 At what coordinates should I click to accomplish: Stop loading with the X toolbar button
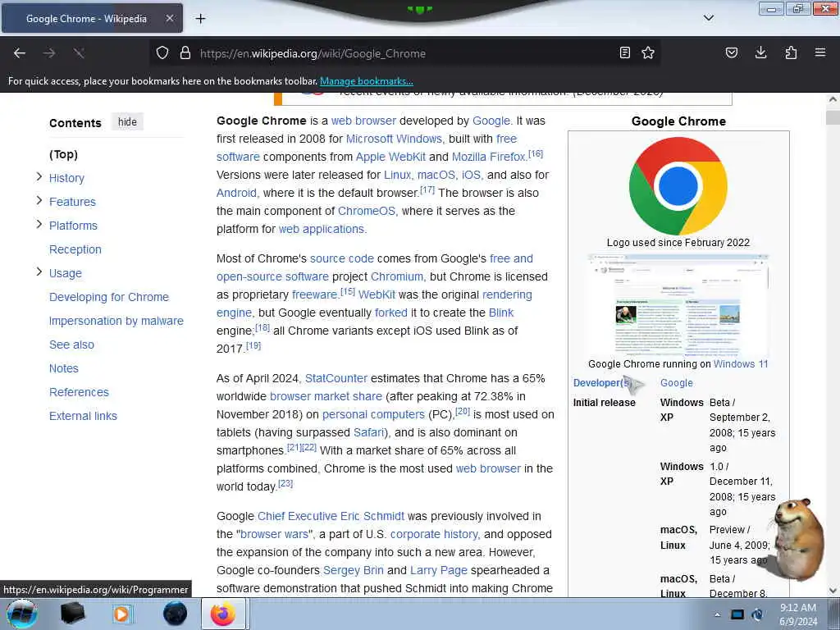click(x=80, y=53)
